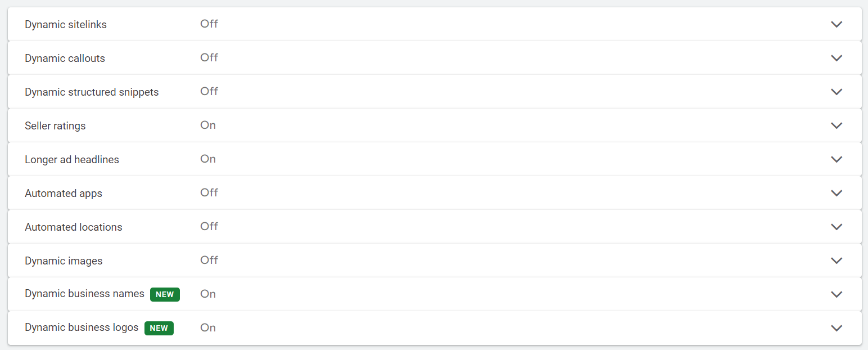The width and height of the screenshot is (868, 350).
Task: Expand the Automated apps section
Action: coord(837,193)
